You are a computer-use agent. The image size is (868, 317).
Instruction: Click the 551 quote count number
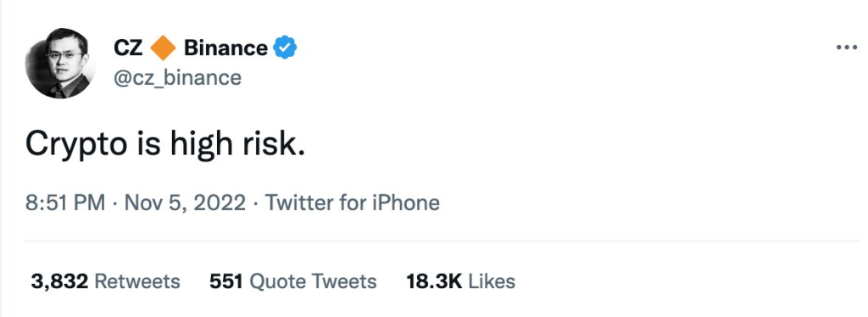coord(225,281)
